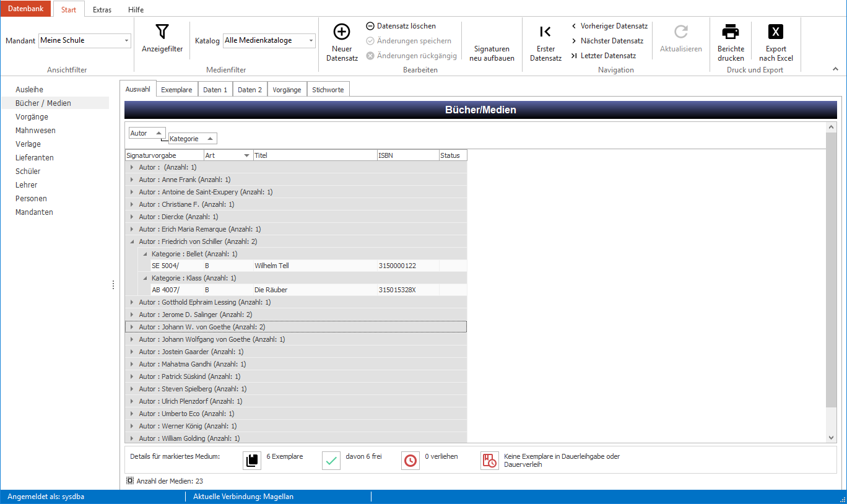This screenshot has height=504, width=847.
Task: Open Personen in the sidebar
Action: pos(32,199)
